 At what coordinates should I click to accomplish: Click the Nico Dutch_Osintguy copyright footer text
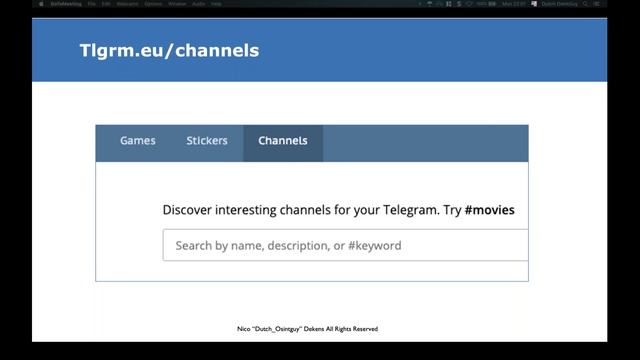307,329
